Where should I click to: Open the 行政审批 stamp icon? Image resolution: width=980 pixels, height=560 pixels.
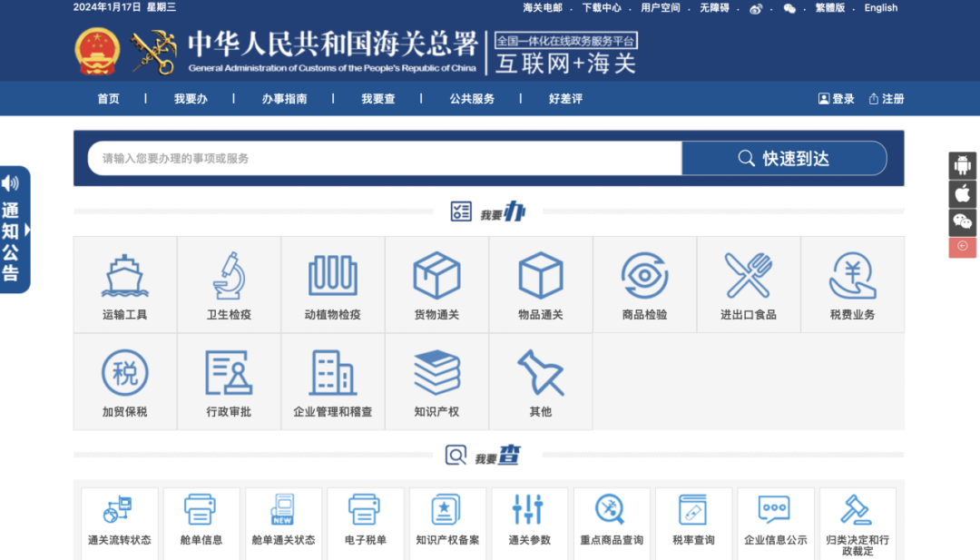[229, 373]
